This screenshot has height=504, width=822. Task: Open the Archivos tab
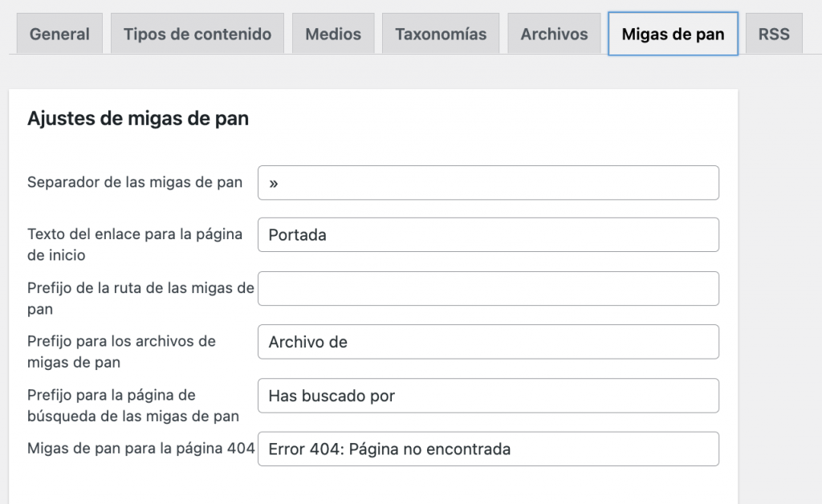pos(554,35)
